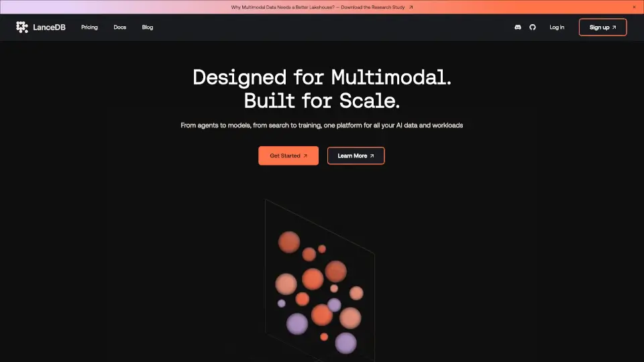
Task: Click the 'Designed for Multimodal' headline
Action: (322, 77)
